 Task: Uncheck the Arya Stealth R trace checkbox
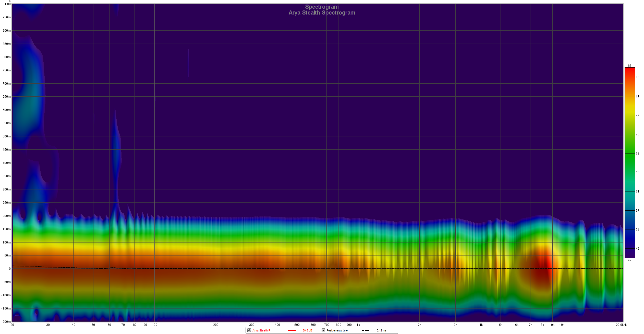[249, 330]
